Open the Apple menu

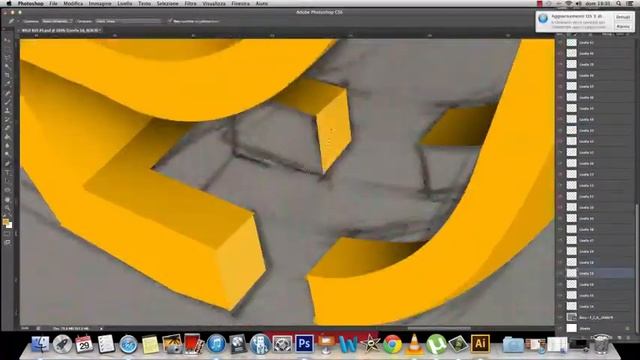tap(9, 3)
